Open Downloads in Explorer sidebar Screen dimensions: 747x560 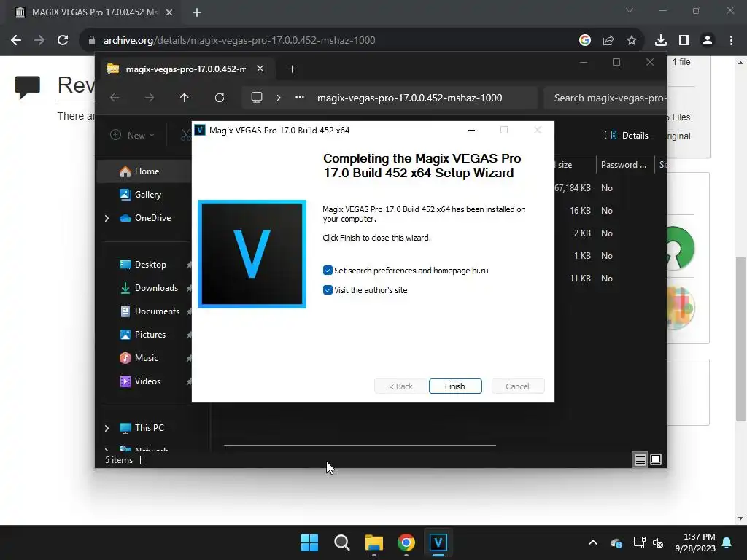(x=156, y=287)
